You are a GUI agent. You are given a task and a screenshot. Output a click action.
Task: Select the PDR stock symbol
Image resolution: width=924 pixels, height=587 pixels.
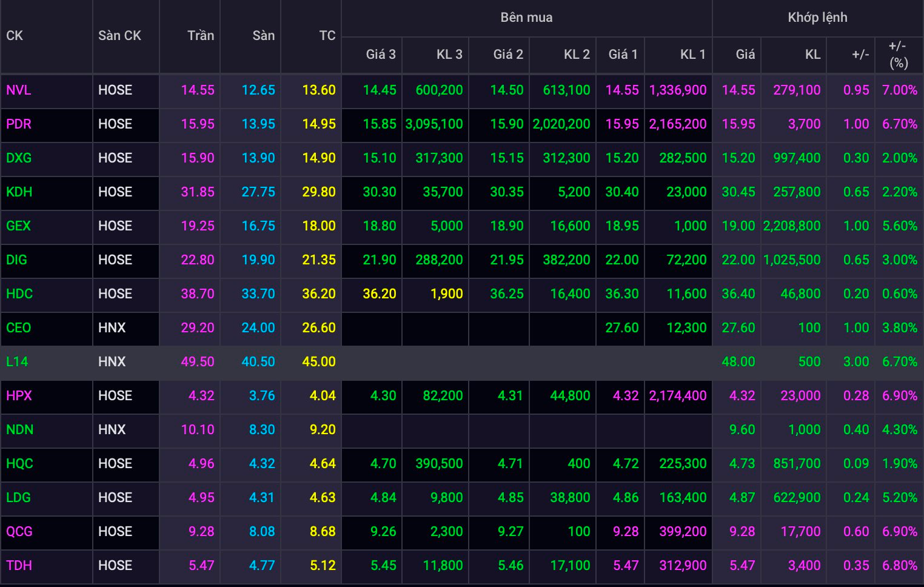tap(19, 124)
